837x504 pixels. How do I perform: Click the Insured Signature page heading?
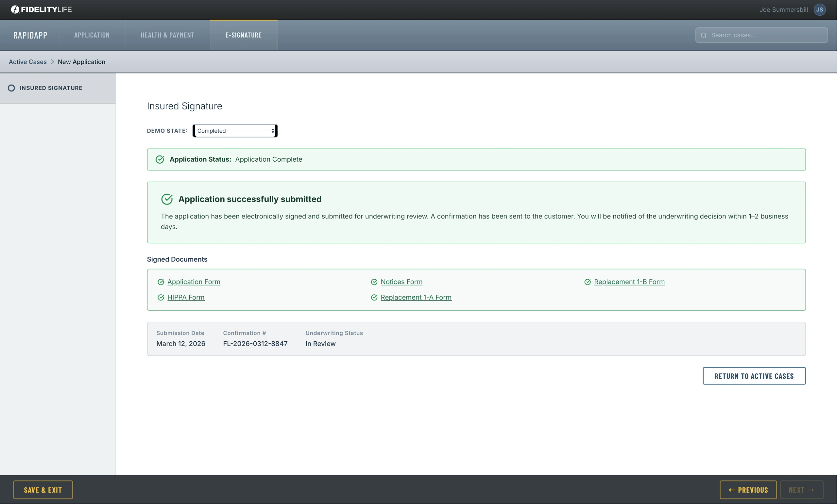[x=184, y=106]
